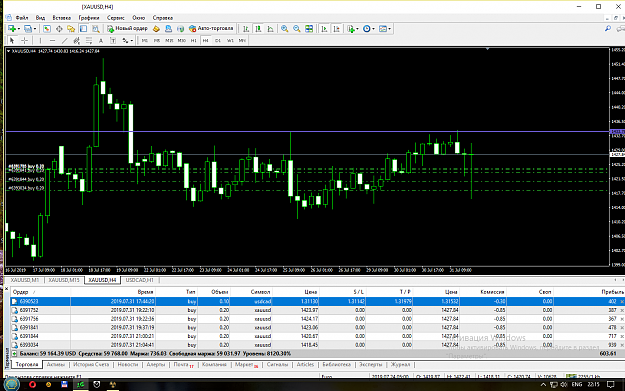This screenshot has width=625, height=391.
Task: Open the Data Window icon
Action: coord(59,29)
